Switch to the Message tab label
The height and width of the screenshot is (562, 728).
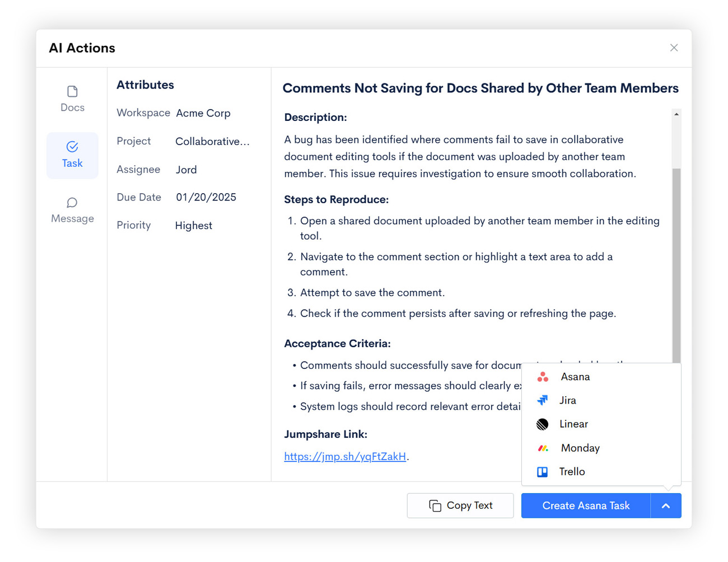click(x=72, y=218)
